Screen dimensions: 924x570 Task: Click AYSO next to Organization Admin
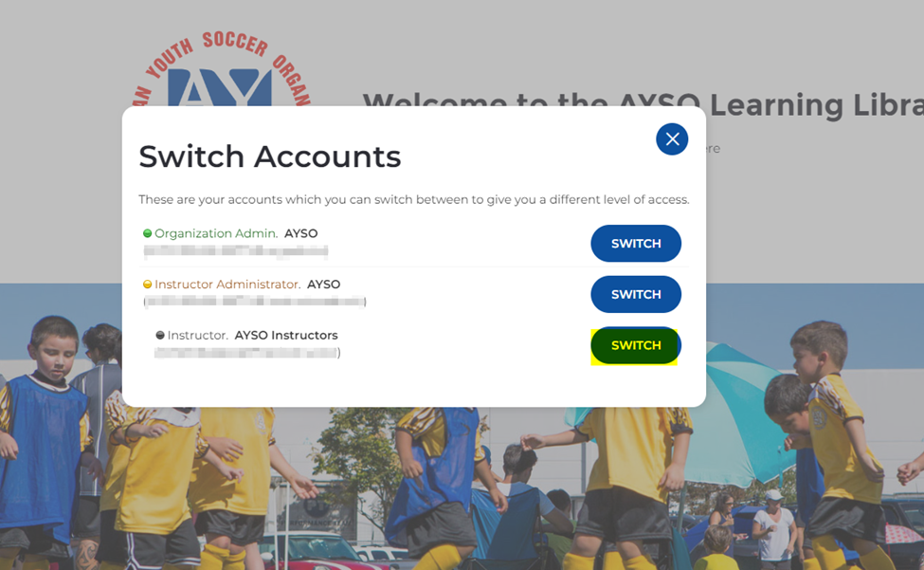click(x=301, y=233)
